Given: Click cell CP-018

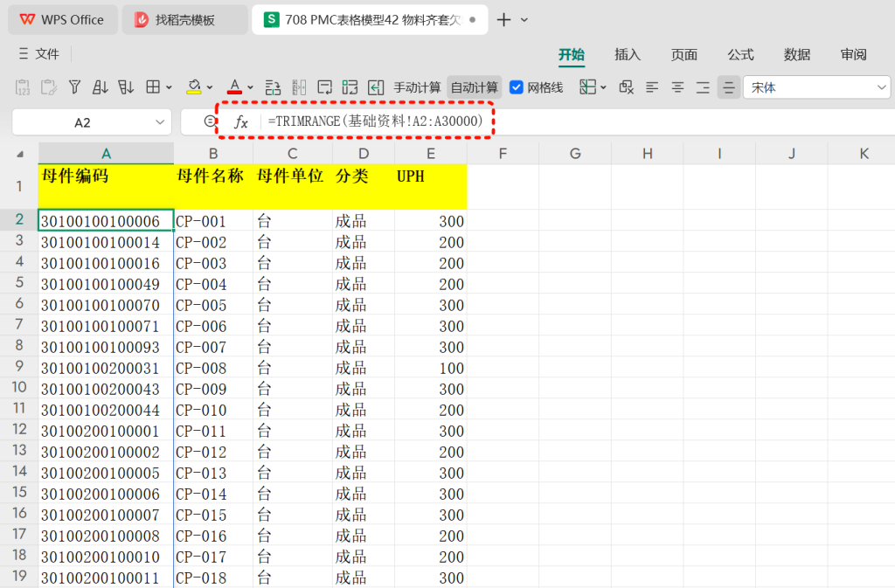Looking at the screenshot, I should tap(213, 578).
